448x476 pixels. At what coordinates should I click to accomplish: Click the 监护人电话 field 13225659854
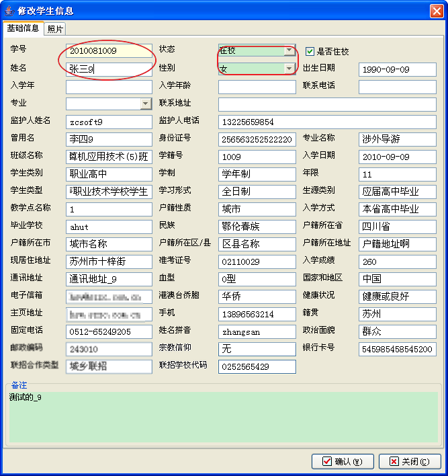click(327, 122)
